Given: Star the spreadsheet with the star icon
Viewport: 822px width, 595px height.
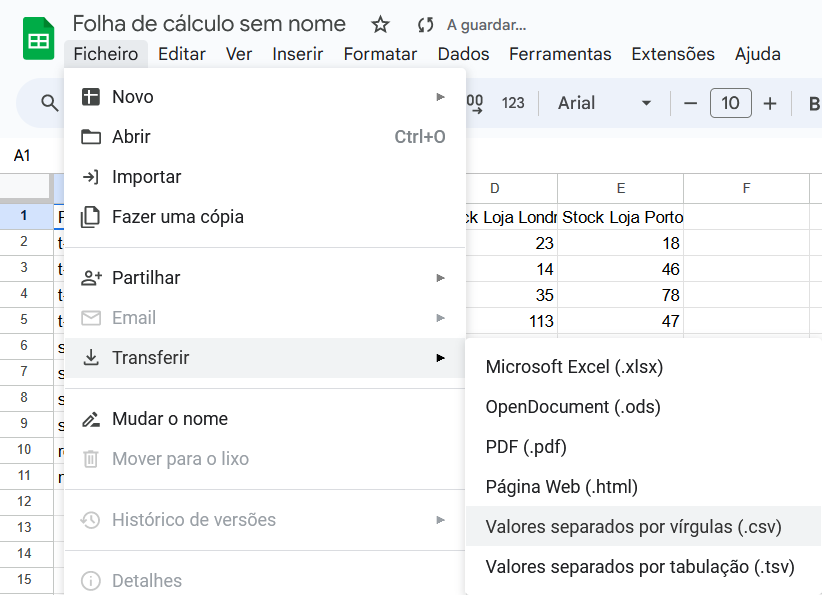Looking at the screenshot, I should pyautogui.click(x=380, y=25).
